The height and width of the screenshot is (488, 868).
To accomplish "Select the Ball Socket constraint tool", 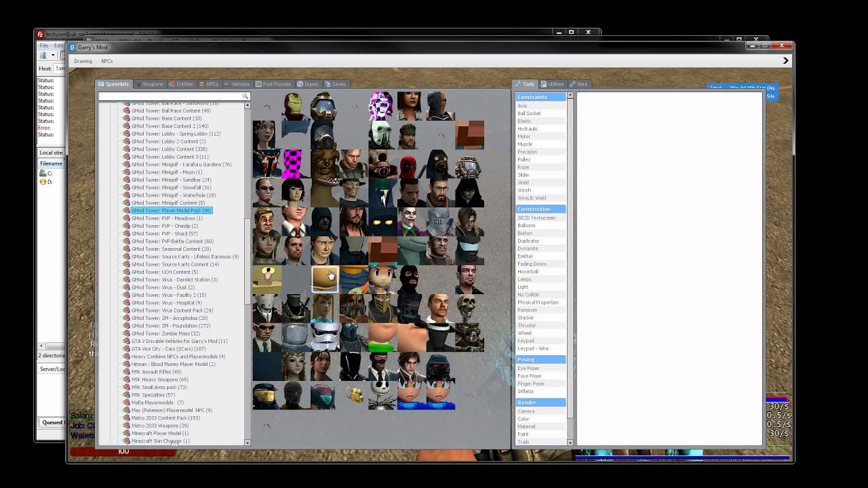I will click(540, 113).
